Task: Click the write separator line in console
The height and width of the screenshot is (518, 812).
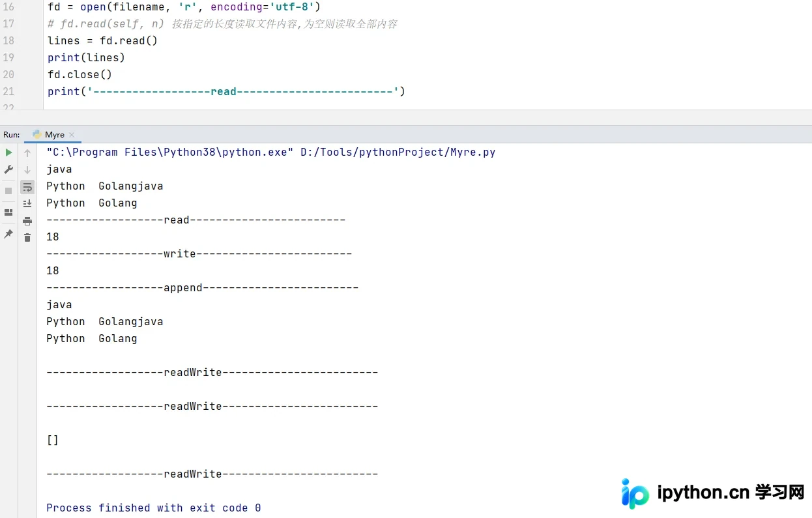Action: point(199,254)
